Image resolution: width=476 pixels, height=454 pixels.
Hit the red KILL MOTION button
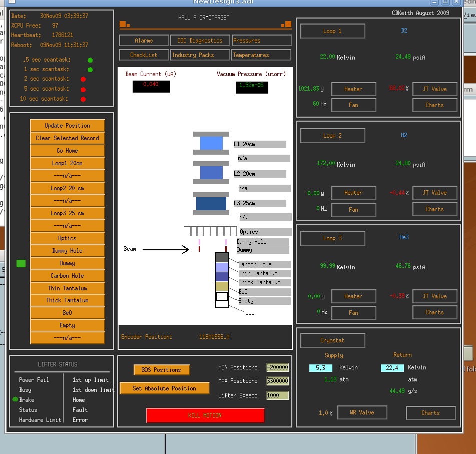click(x=205, y=415)
